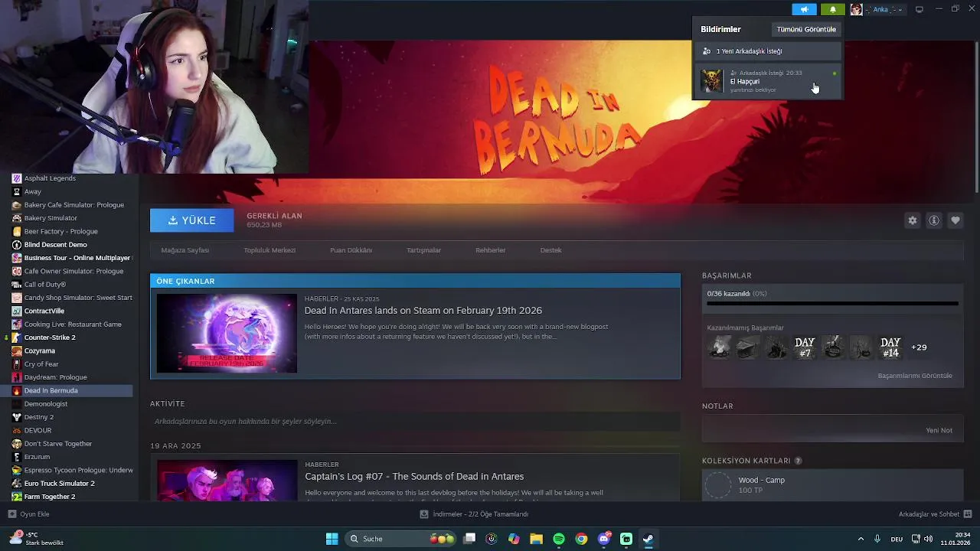This screenshot has width=980, height=551.
Task: Open the Topluluk Merkezi tab
Action: coord(269,250)
